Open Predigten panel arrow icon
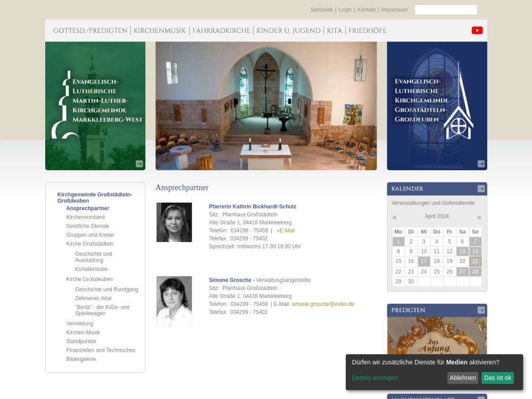 [481, 310]
